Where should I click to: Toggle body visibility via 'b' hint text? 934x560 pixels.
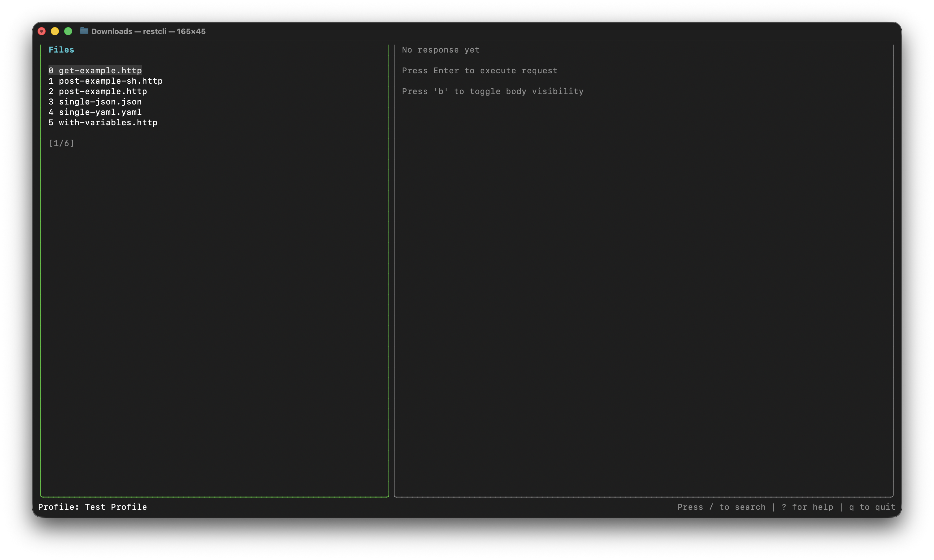click(x=492, y=91)
